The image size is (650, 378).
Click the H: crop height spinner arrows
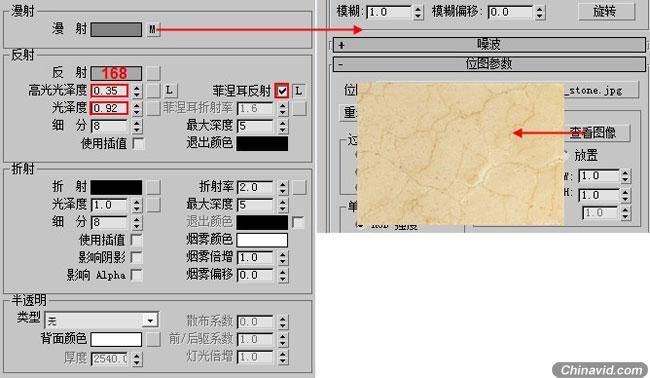(x=626, y=195)
